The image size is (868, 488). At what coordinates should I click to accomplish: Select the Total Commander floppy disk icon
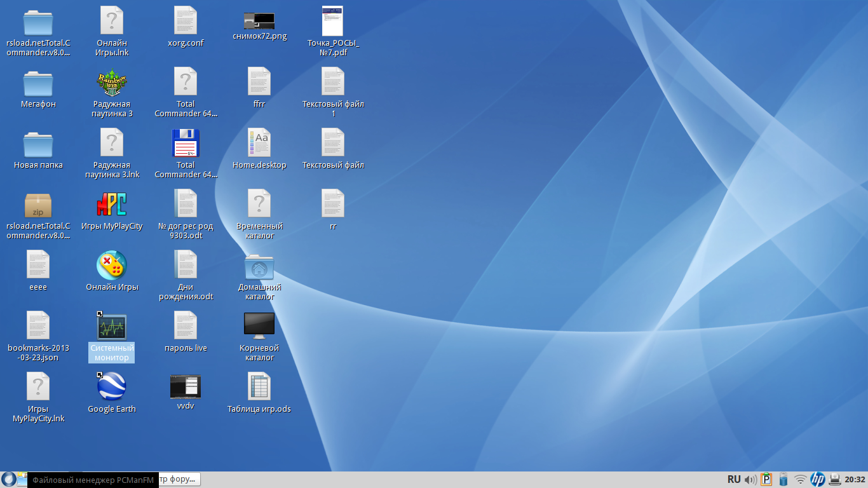(186, 144)
